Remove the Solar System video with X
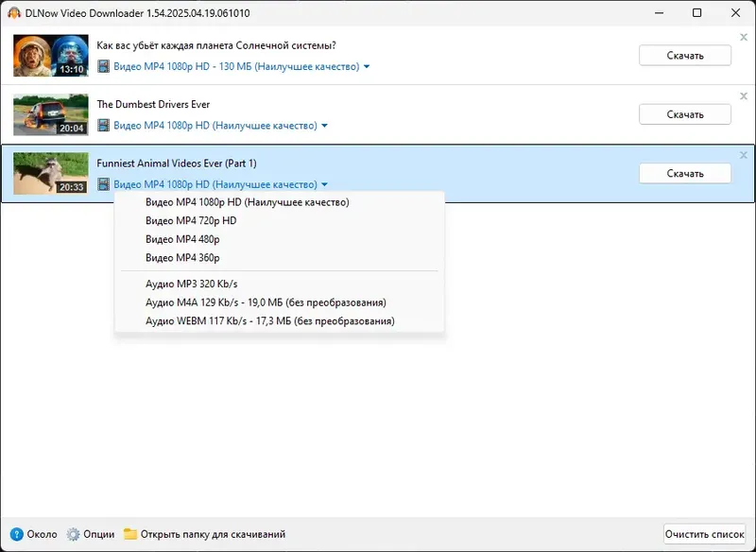Screen dimensions: 756x552 tap(743, 38)
